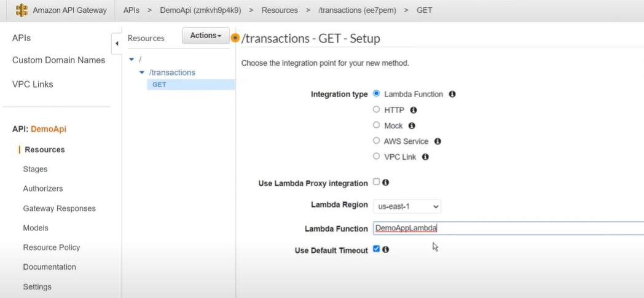Select the root / resource
This screenshot has height=298, width=644.
tap(140, 60)
